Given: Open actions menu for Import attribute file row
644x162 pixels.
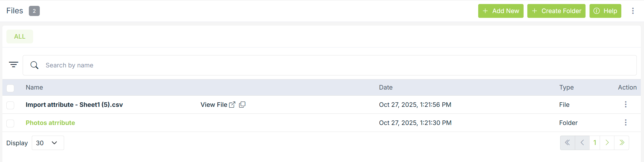Looking at the screenshot, I should (x=626, y=104).
